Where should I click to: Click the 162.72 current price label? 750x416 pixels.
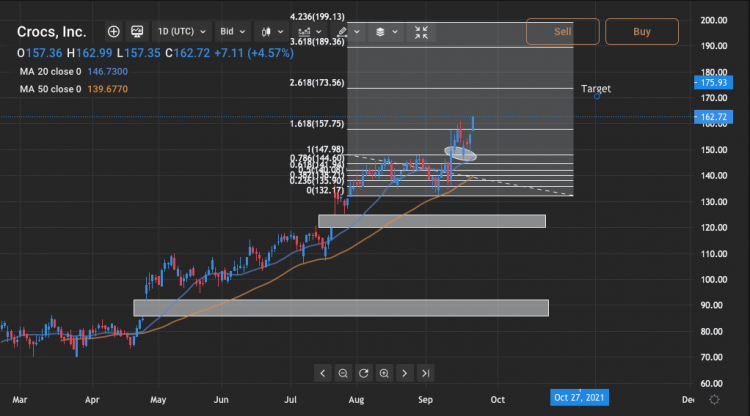click(713, 117)
